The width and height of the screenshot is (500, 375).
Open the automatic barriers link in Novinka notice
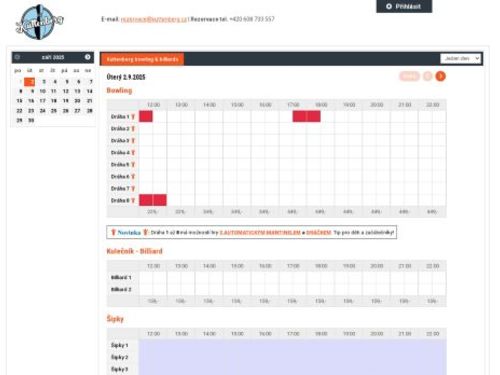[x=260, y=232]
